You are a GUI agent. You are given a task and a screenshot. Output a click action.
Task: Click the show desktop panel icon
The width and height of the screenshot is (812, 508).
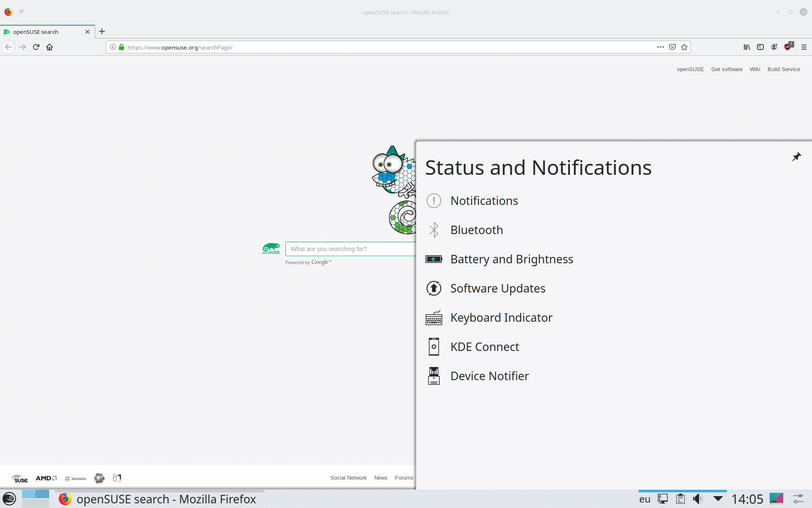coord(776,499)
